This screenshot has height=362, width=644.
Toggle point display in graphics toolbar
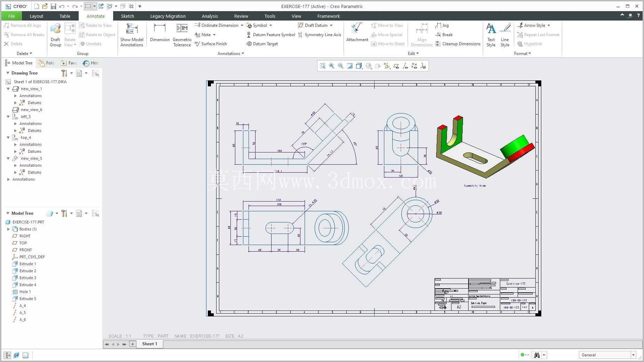pos(414,66)
